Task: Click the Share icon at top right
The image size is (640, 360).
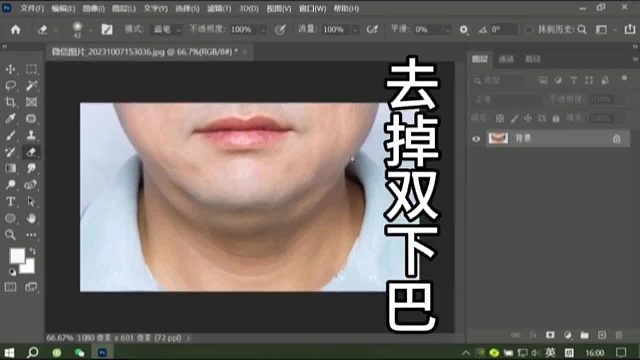Action: pyautogui.click(x=630, y=29)
